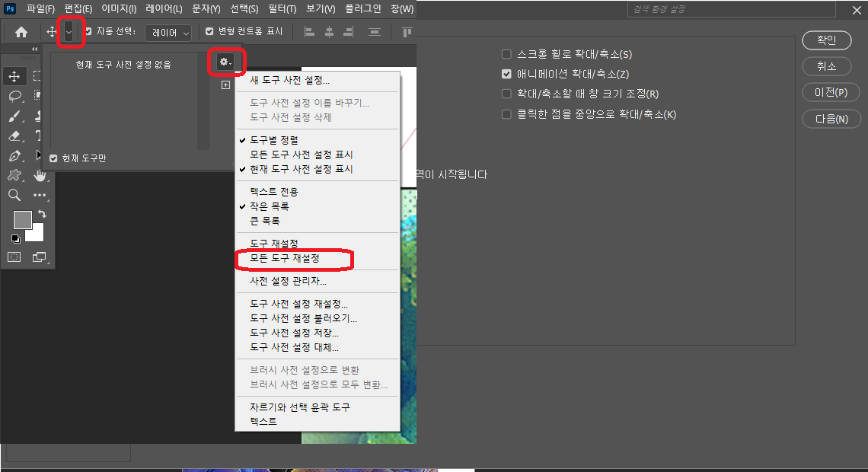Open the tool preset picker dropdown
The image size is (868, 472).
(x=70, y=32)
